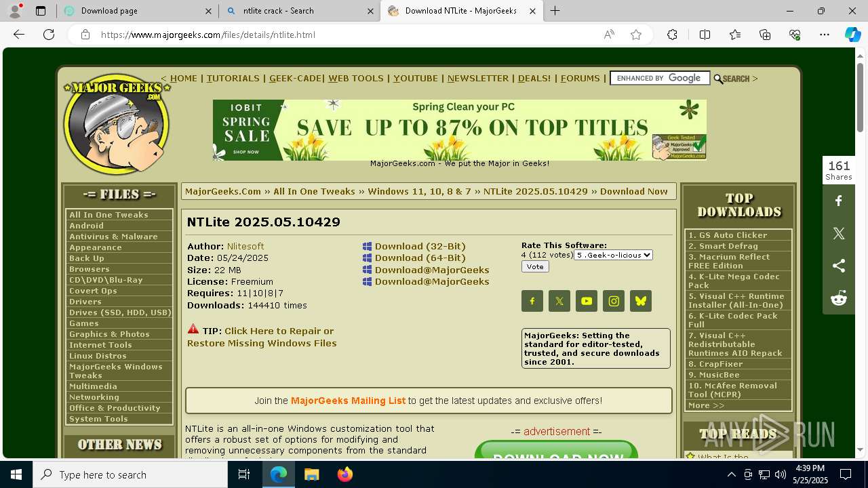
Task: Reload the page with refresh icon
Action: [x=49, y=35]
